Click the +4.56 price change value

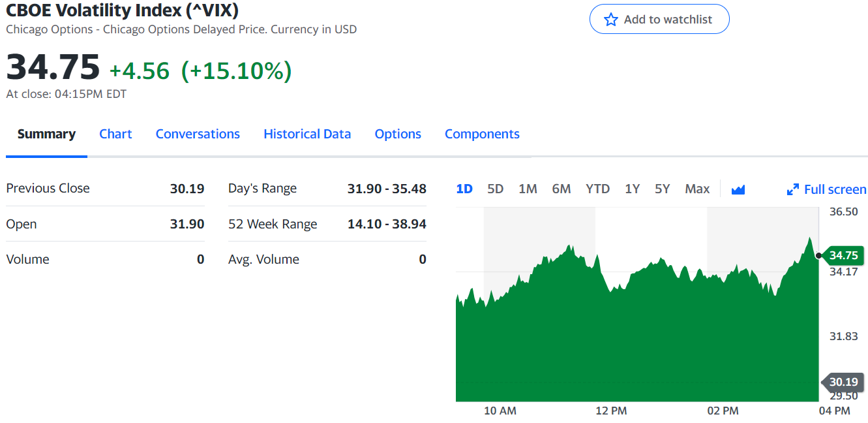tap(139, 70)
